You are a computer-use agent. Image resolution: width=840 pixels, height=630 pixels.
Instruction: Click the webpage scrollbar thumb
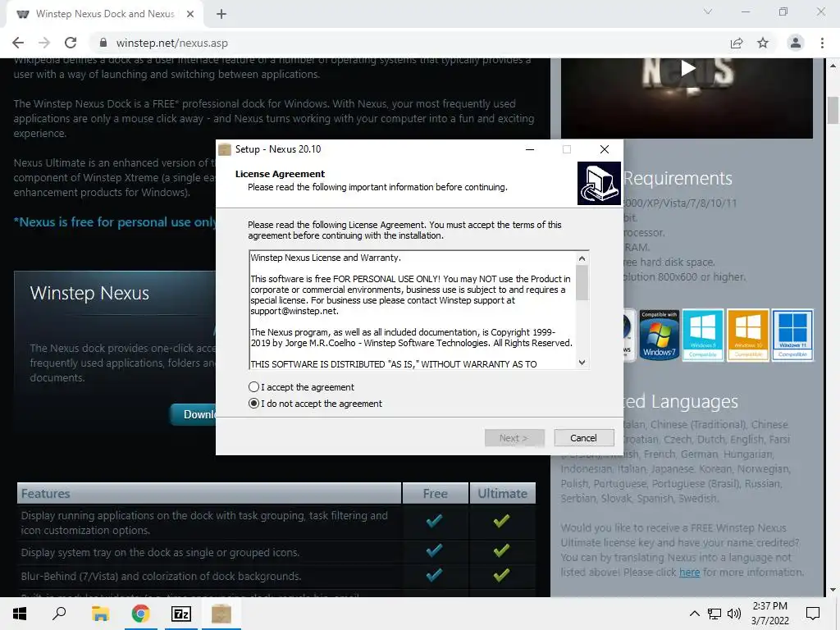pos(833,110)
